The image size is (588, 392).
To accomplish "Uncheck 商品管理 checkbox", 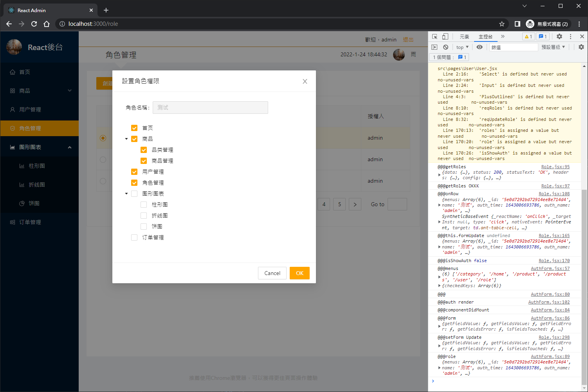I will click(x=144, y=161).
